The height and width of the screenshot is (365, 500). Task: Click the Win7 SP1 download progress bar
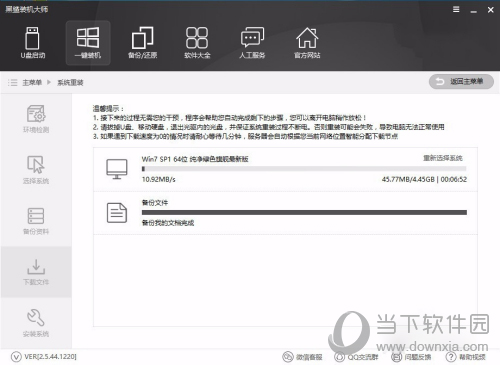[x=304, y=169]
